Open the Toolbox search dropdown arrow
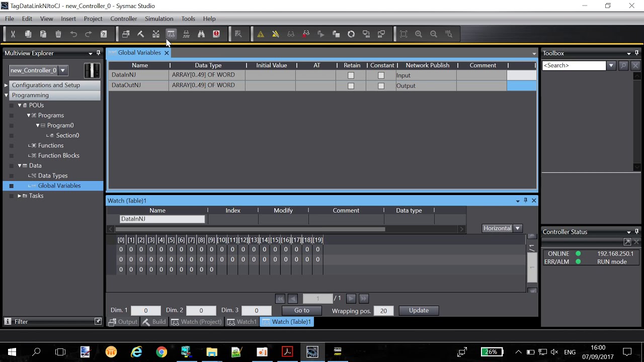Image resolution: width=644 pixels, height=362 pixels. 611,65
